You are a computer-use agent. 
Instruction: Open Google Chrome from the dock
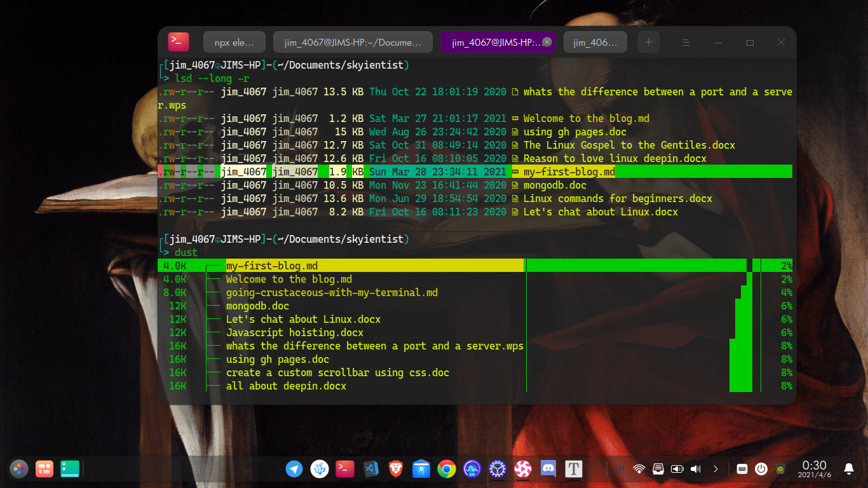447,469
